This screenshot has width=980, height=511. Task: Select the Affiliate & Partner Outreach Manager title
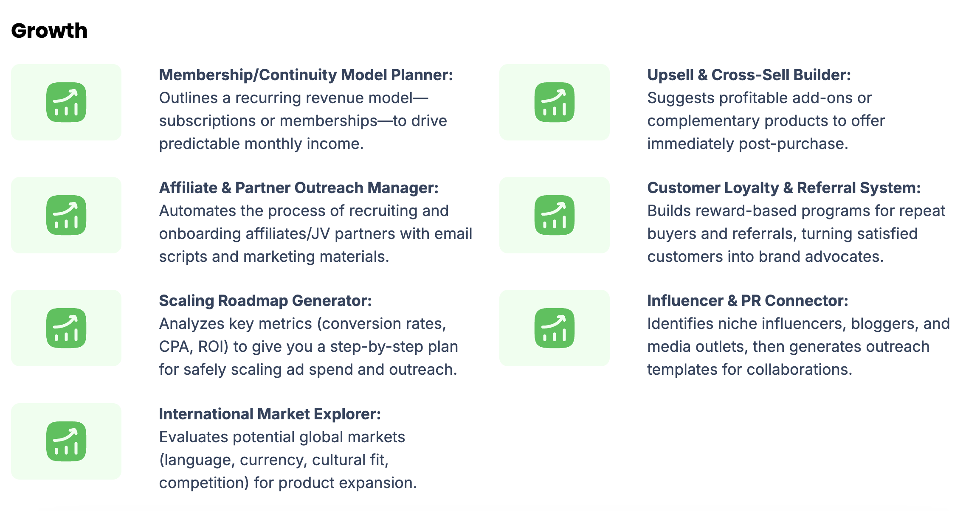(x=299, y=188)
